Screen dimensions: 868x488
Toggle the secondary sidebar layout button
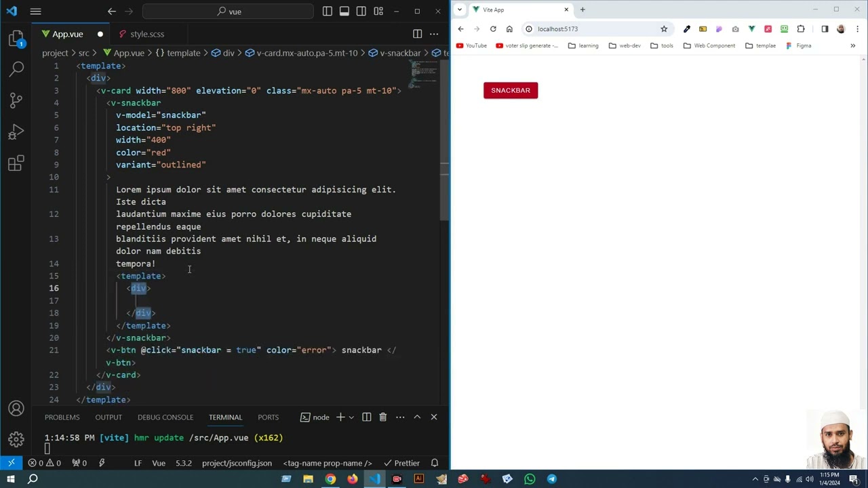point(361,11)
